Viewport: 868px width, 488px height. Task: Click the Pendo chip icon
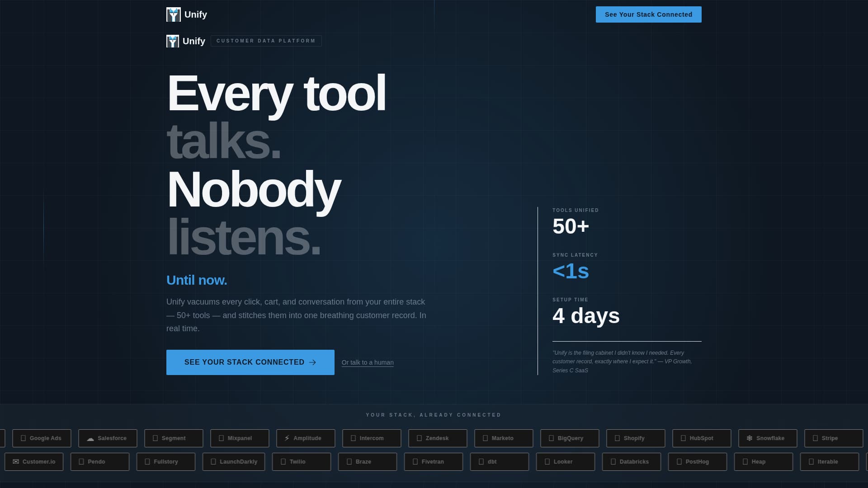click(82, 462)
